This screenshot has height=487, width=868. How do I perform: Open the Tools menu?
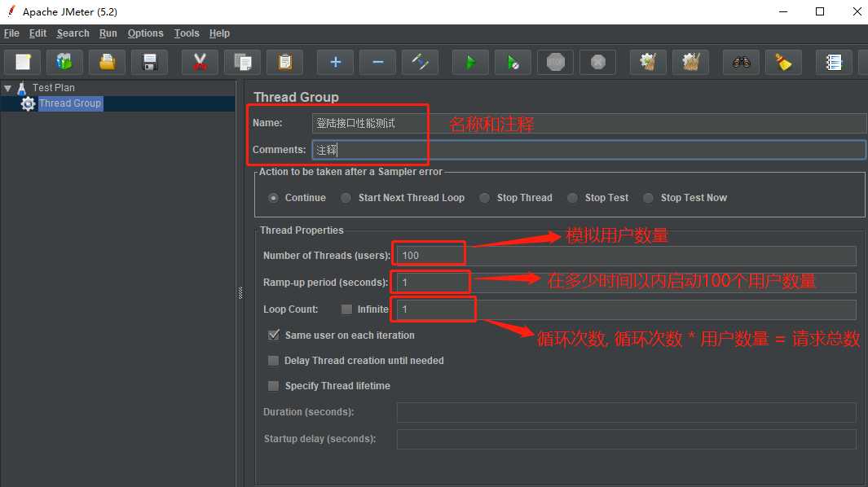click(x=187, y=33)
